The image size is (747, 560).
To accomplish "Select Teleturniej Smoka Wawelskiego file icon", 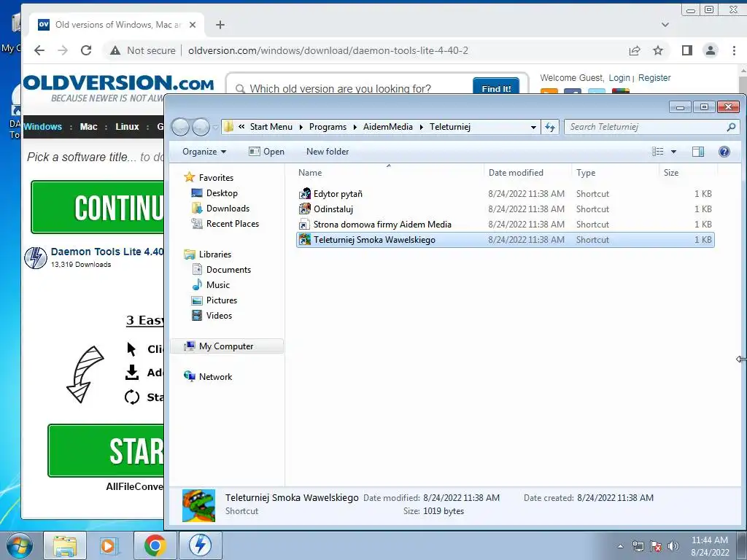I will pyautogui.click(x=304, y=239).
